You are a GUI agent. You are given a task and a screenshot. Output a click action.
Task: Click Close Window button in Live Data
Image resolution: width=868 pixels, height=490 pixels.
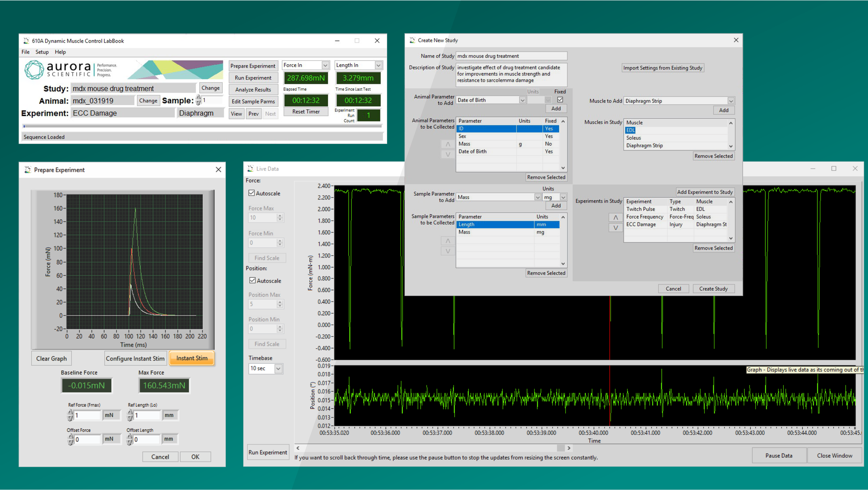coord(834,455)
